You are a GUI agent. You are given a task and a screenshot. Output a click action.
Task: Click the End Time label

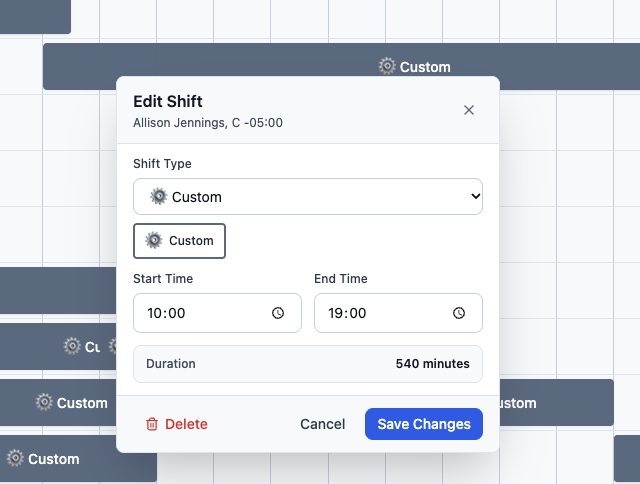point(341,279)
